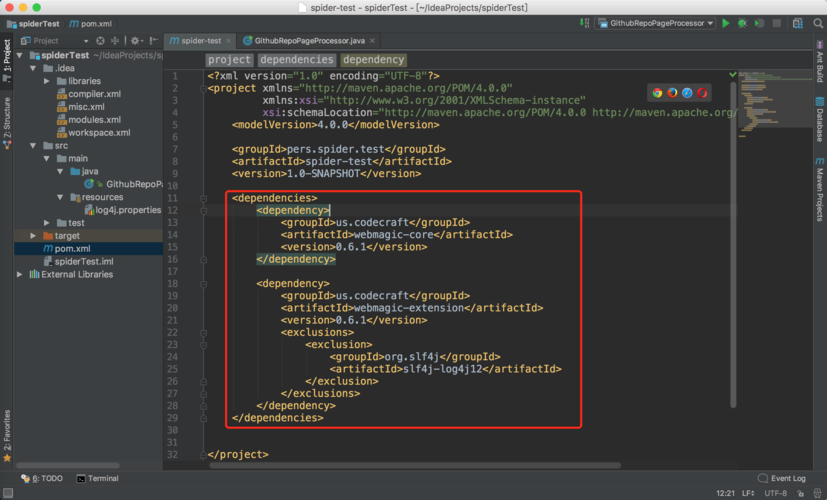Toggle the 7: Structure tool window stripe

click(x=7, y=122)
